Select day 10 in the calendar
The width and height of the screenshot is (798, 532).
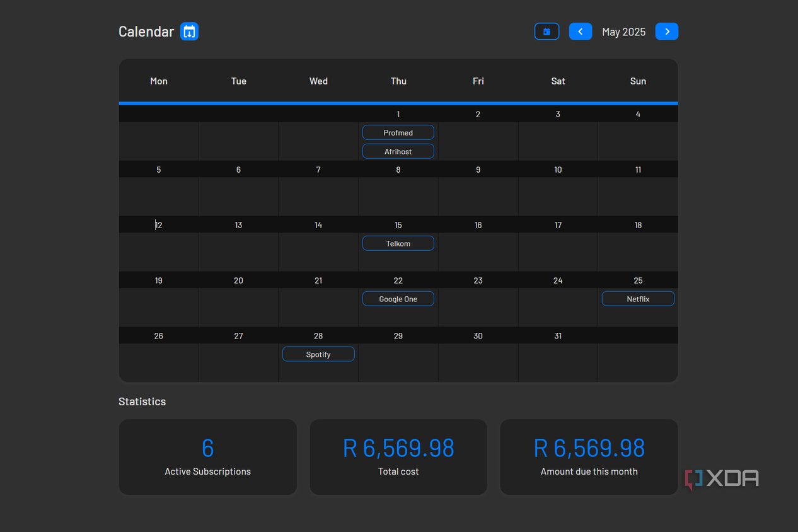tap(558, 170)
